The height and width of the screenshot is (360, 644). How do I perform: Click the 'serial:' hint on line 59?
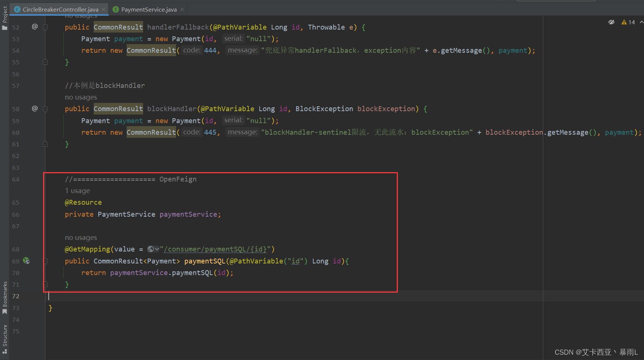point(233,120)
